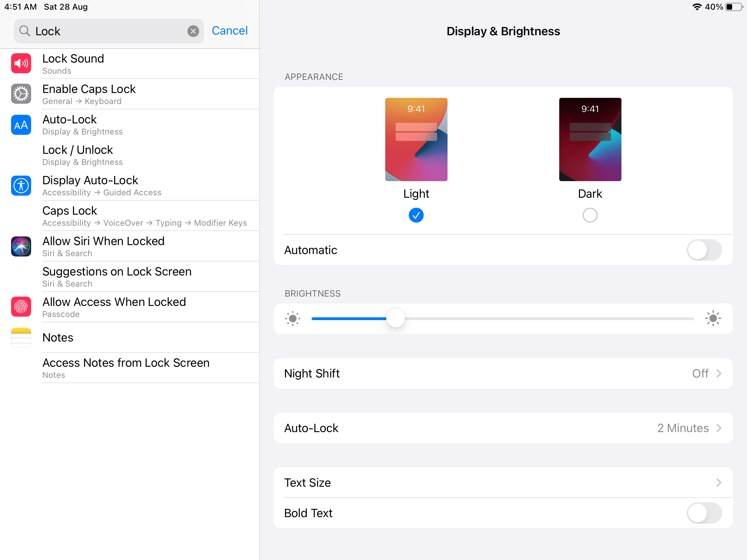Click the Sounds speaker icon beside Lock Sound
This screenshot has width=747, height=560.
21,63
